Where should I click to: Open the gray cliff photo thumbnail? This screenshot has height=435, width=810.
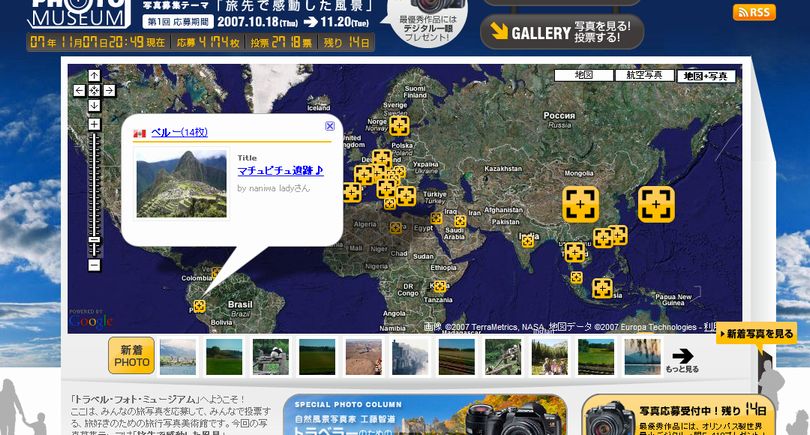pos(410,356)
